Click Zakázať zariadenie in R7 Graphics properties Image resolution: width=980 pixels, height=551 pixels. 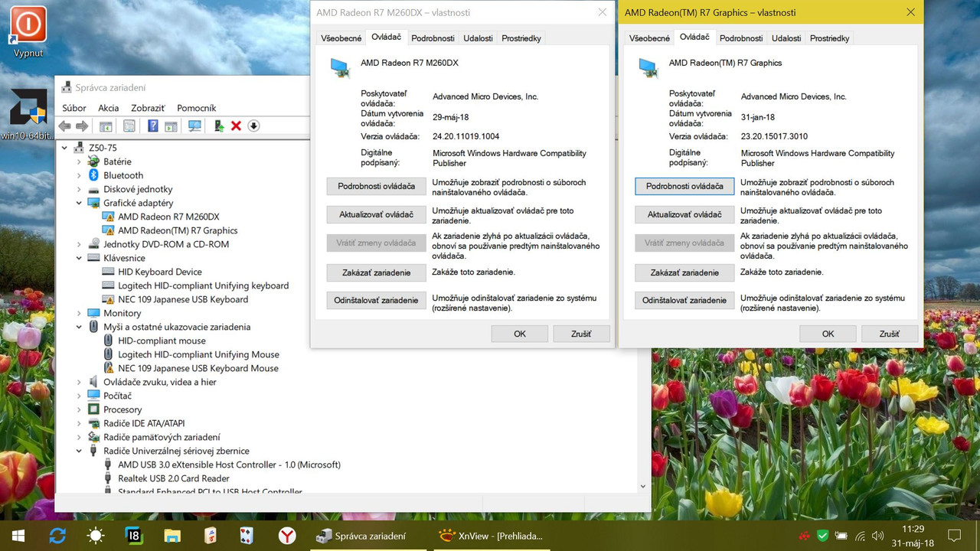(x=684, y=272)
